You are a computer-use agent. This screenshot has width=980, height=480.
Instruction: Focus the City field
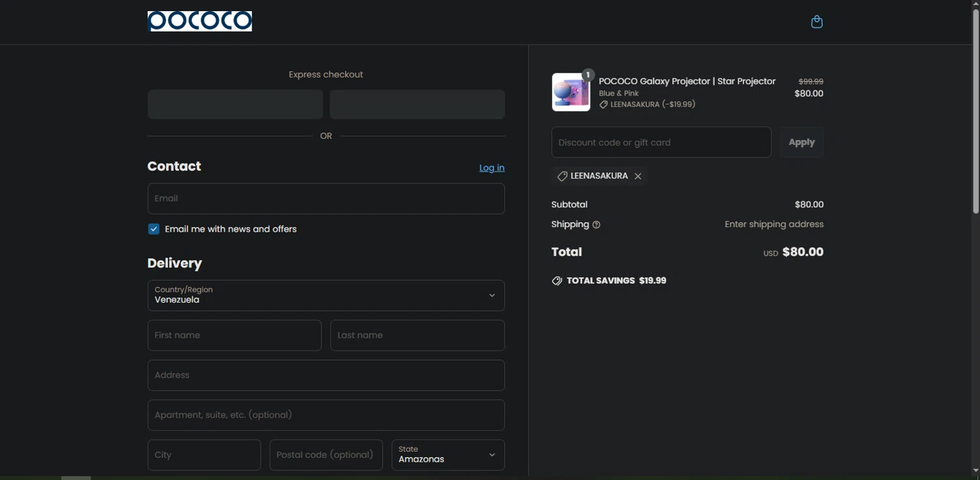[204, 455]
